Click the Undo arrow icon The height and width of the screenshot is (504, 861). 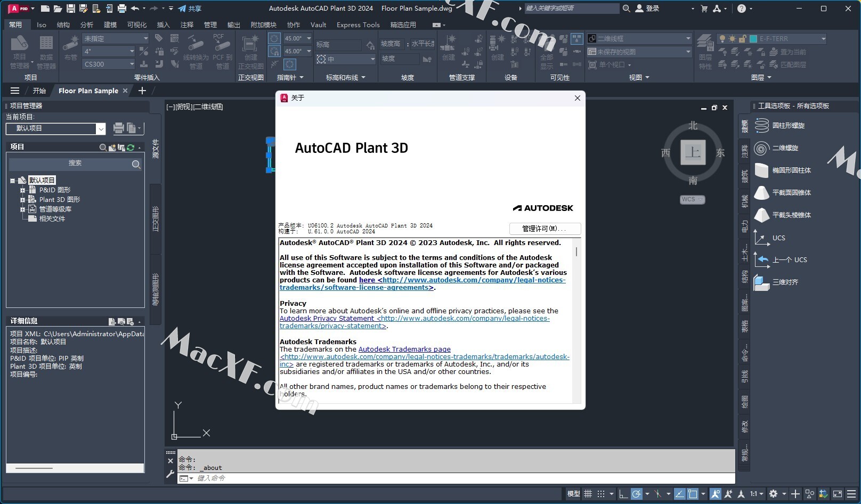pyautogui.click(x=135, y=9)
